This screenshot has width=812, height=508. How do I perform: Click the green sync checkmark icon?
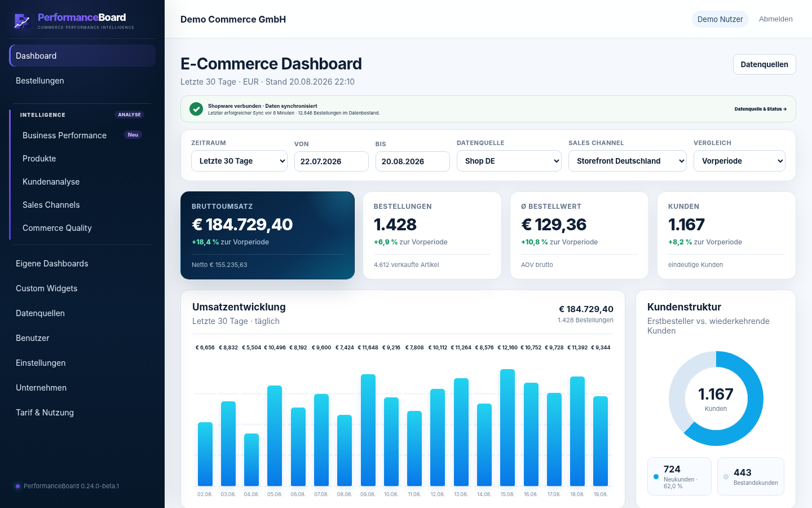click(196, 109)
